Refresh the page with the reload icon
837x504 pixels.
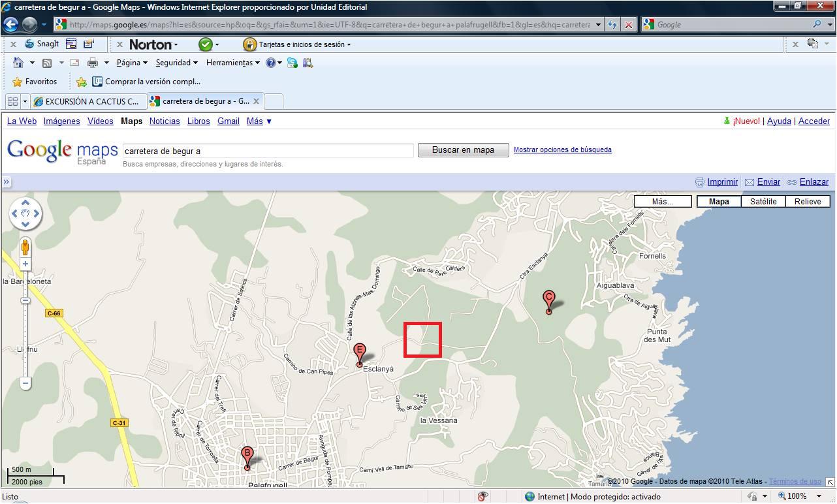point(612,25)
